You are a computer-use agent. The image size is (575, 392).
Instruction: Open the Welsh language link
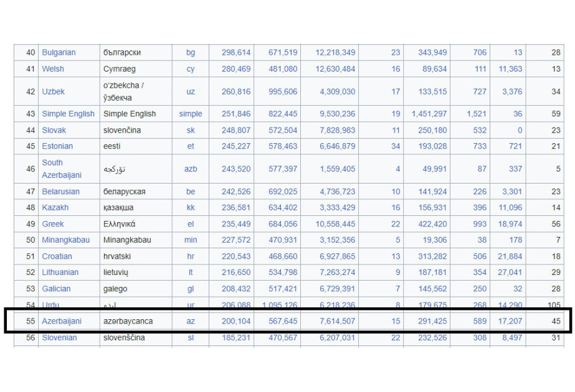coord(53,69)
